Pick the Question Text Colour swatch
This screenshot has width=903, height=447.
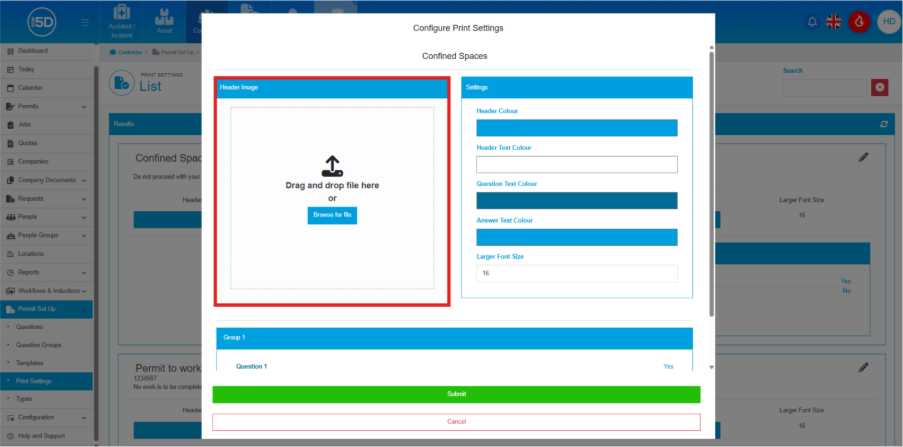click(576, 200)
